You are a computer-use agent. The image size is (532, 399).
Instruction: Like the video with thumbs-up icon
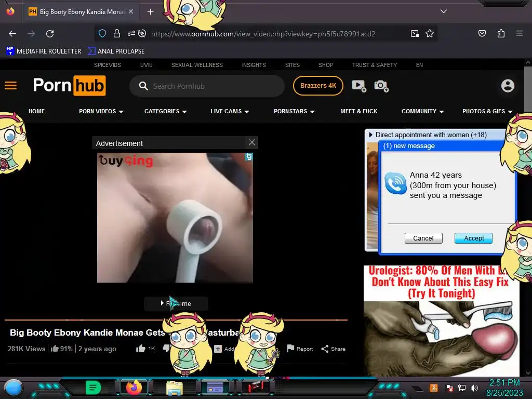pyautogui.click(x=140, y=349)
